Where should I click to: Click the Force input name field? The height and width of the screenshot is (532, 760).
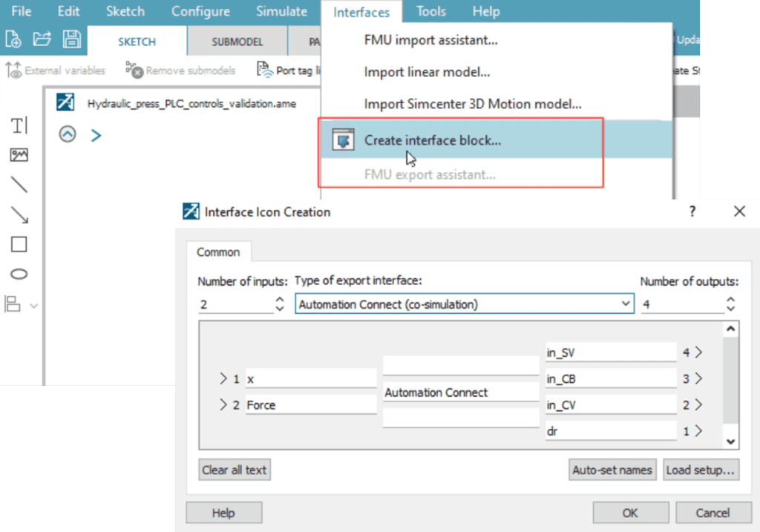tap(309, 405)
